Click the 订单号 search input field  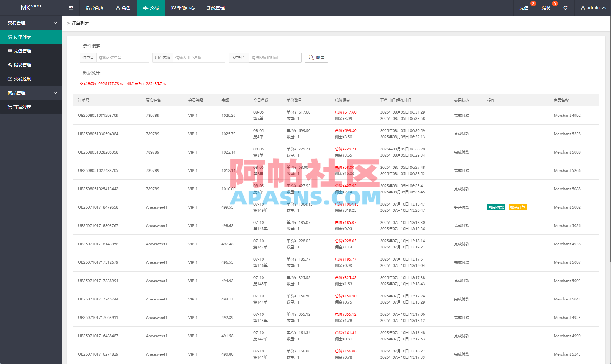coord(122,58)
